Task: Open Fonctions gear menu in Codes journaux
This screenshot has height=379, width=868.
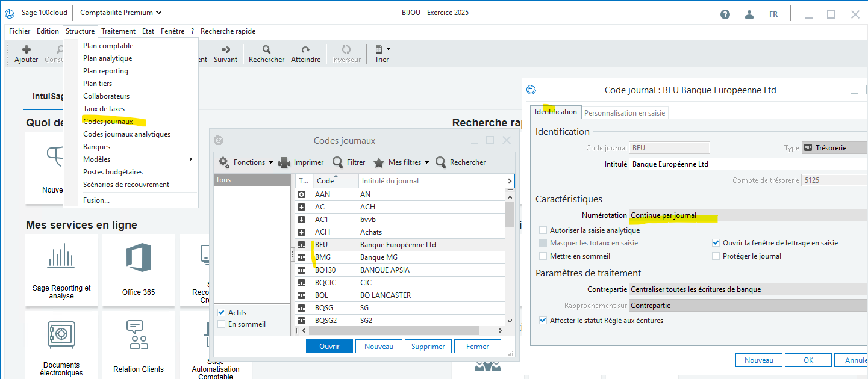Action: tap(245, 162)
